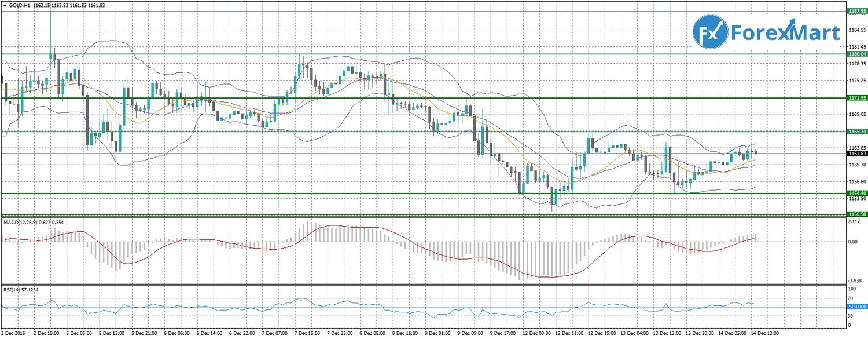The height and width of the screenshot is (339, 868).
Task: Click the ForexMart brand name text
Action: tap(785, 34)
